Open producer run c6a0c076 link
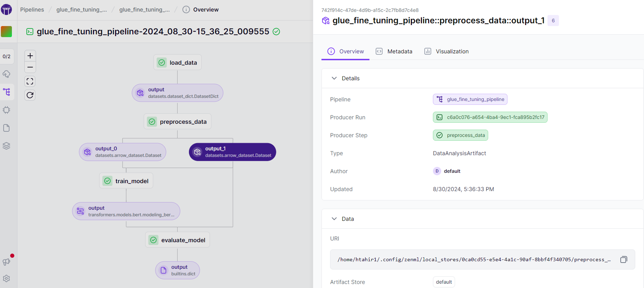This screenshot has height=288, width=644. (490, 117)
